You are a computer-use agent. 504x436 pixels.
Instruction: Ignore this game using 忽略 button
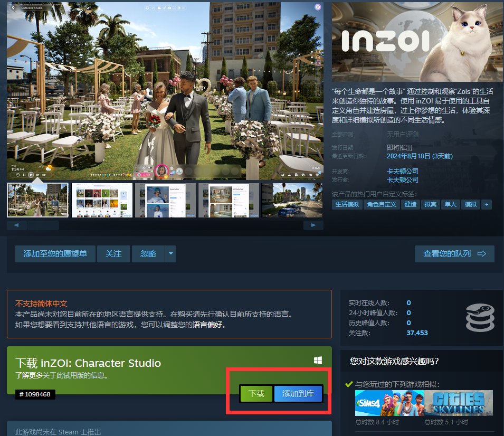click(x=148, y=254)
